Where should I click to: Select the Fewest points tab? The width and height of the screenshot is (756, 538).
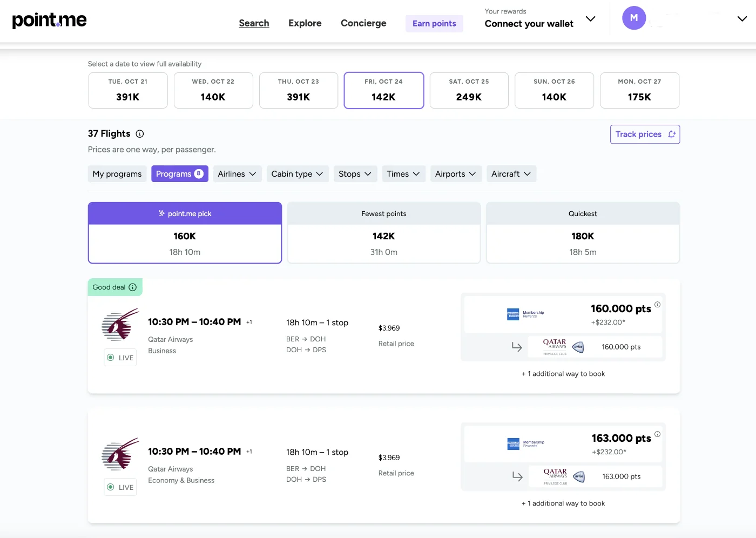[384, 233]
